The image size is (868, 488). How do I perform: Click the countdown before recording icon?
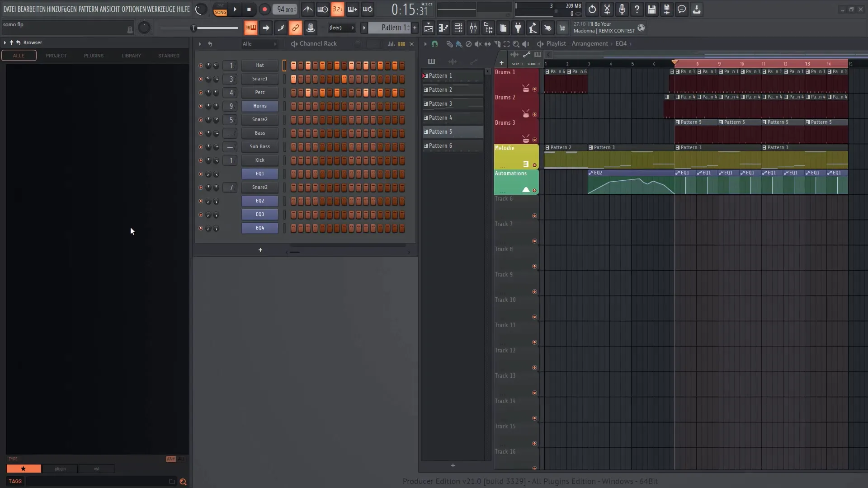point(337,9)
